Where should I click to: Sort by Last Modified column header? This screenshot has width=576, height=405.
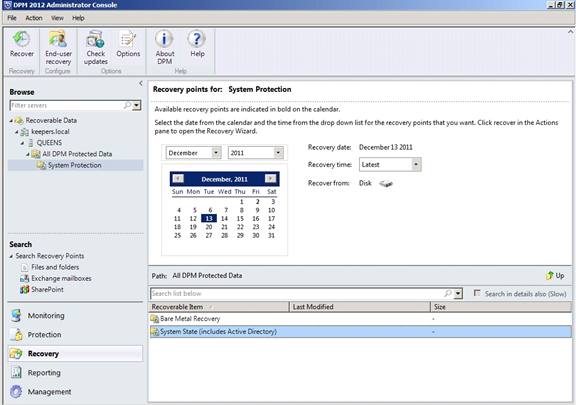pyautogui.click(x=360, y=307)
